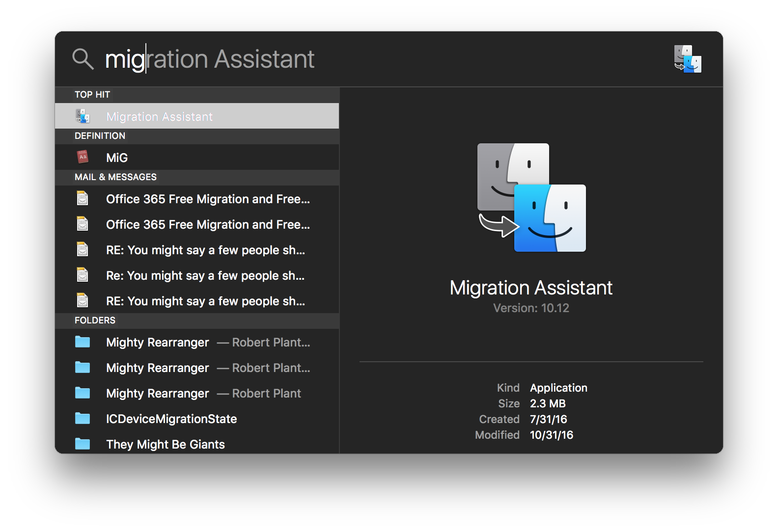This screenshot has width=778, height=532.
Task: Open first Office 365 Free Migration message
Action: (x=197, y=199)
